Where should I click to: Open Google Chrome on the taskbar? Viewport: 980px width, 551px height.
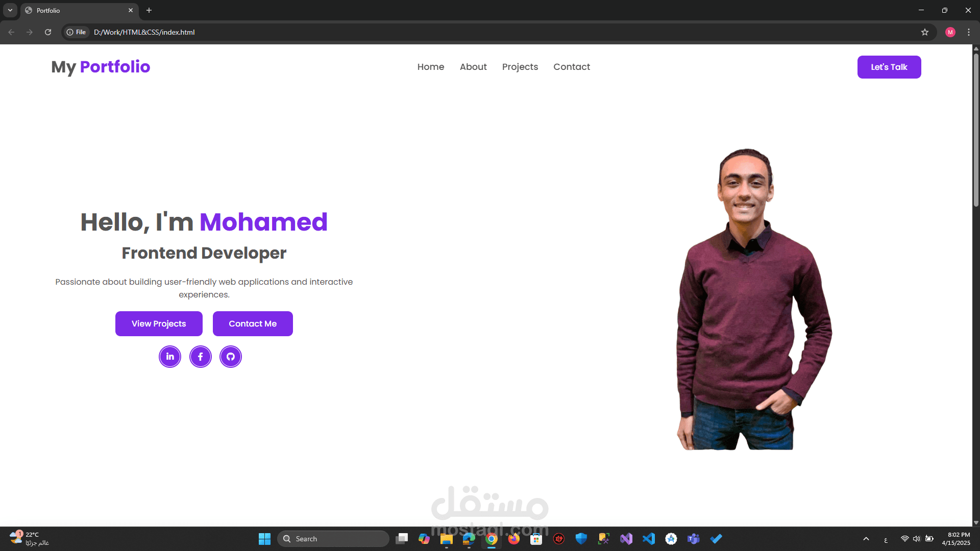[492, 539]
